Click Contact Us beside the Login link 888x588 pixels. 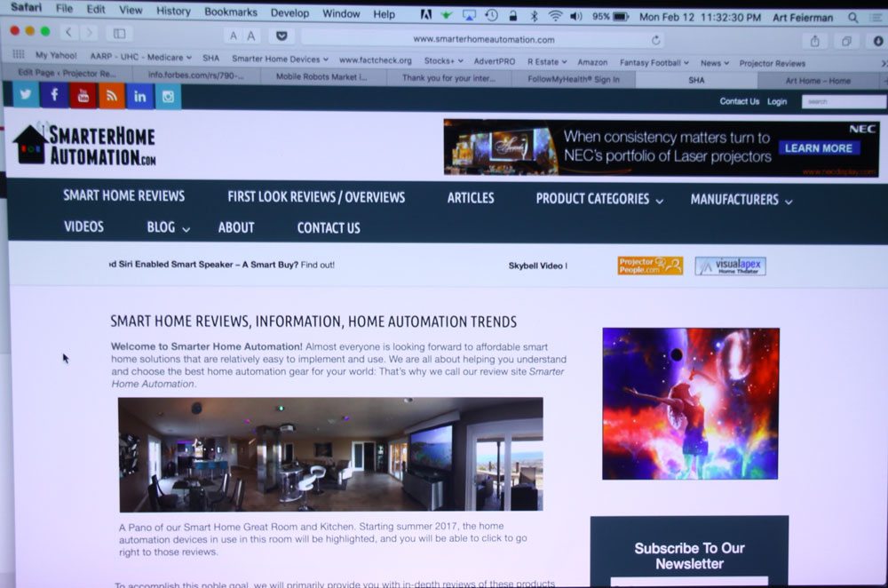tap(739, 101)
